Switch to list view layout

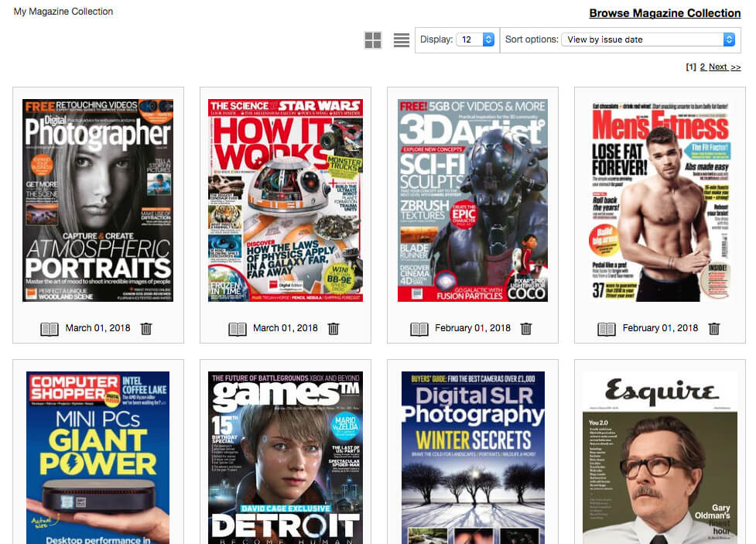click(401, 40)
